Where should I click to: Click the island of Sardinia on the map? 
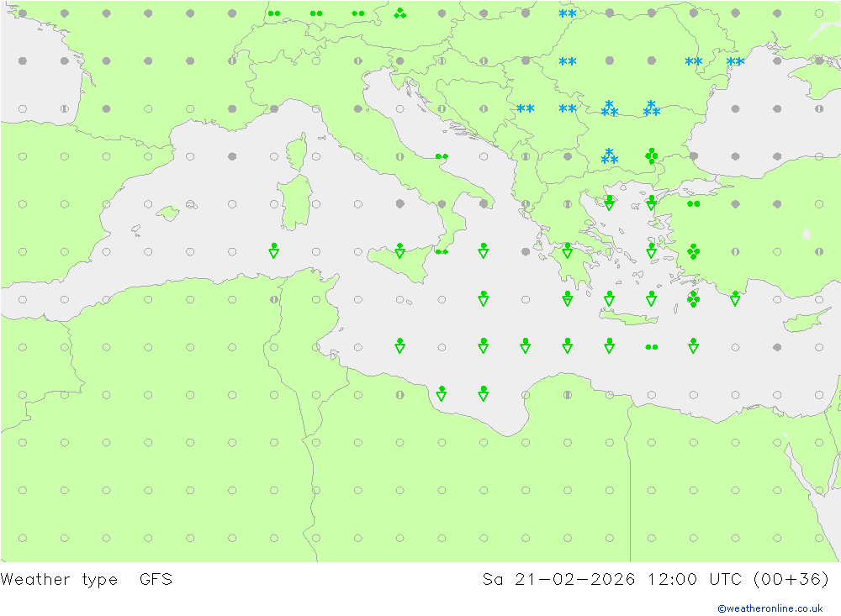[295, 203]
